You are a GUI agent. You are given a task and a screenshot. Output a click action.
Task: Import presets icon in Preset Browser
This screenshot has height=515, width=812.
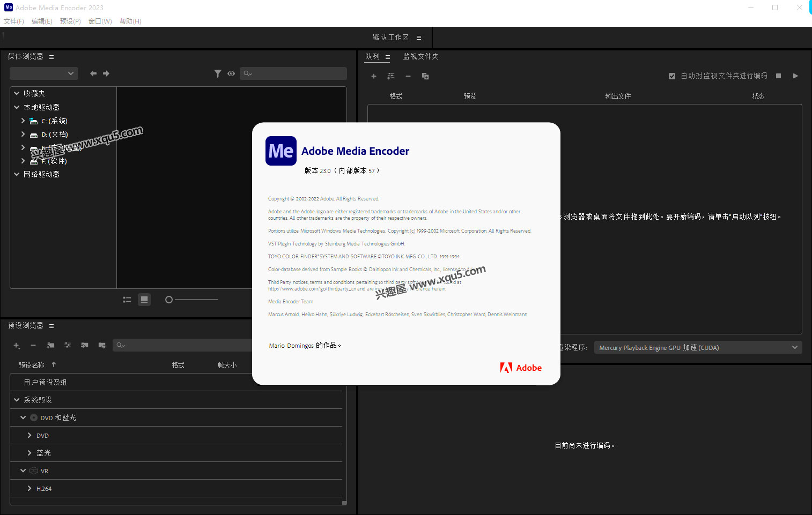[85, 346]
